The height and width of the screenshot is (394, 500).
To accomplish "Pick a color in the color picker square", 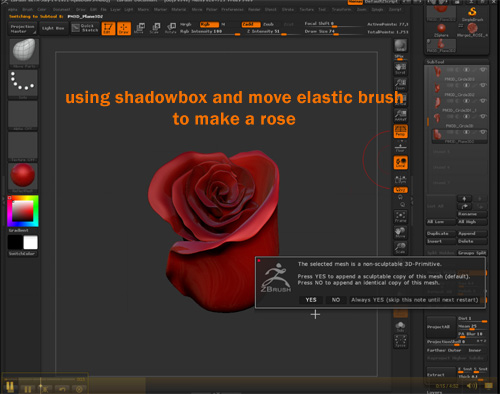I will pyautogui.click(x=23, y=211).
